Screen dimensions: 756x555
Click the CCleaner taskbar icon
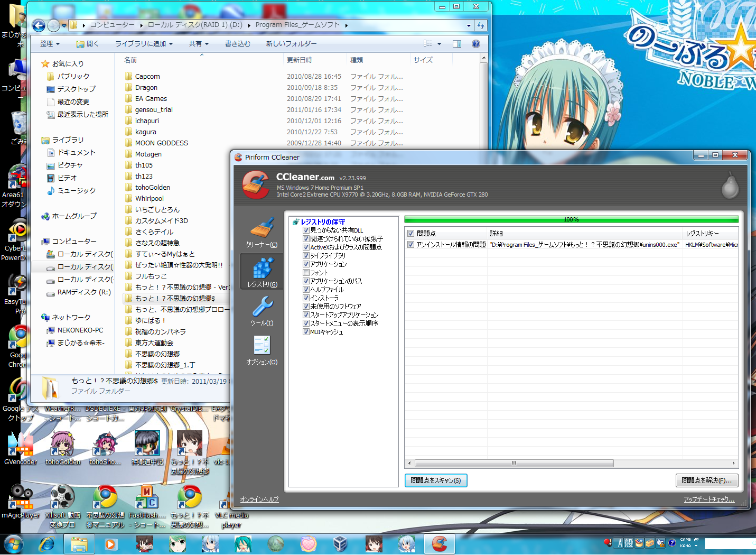pos(439,543)
